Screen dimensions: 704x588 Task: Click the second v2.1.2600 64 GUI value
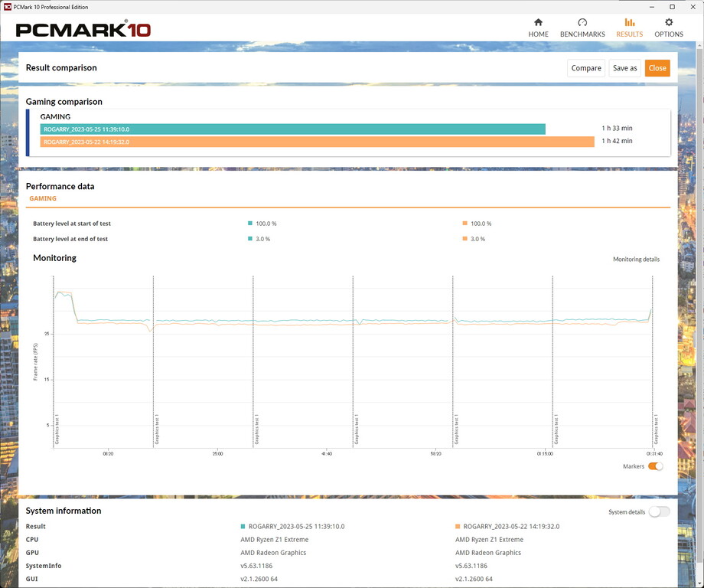click(x=474, y=579)
